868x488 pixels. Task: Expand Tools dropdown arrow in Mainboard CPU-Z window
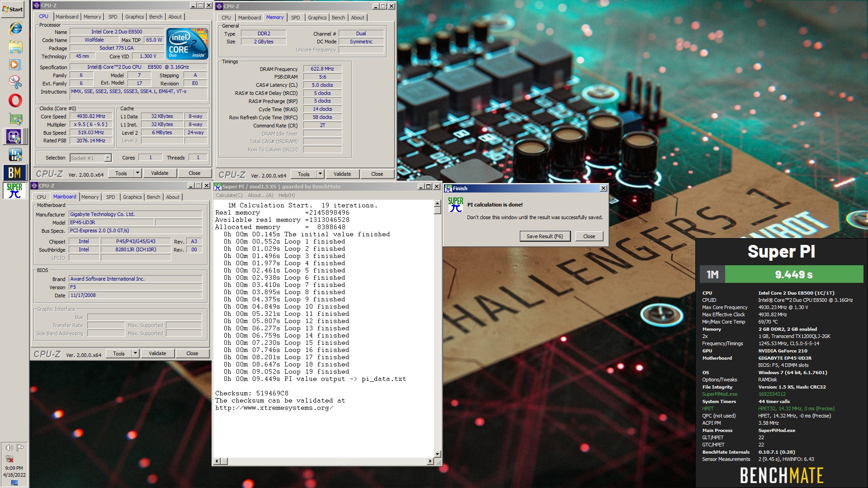(x=135, y=353)
